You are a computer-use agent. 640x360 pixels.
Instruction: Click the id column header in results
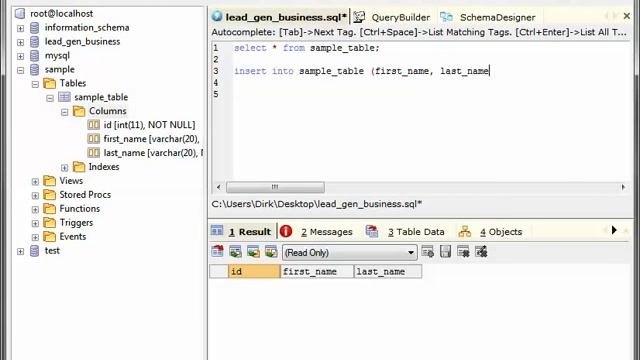pos(254,271)
